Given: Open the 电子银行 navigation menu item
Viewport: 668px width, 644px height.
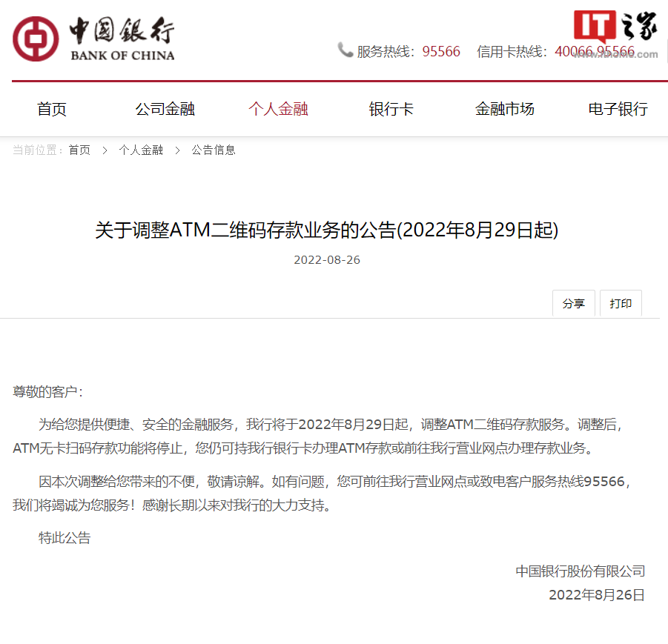Looking at the screenshot, I should (x=618, y=109).
